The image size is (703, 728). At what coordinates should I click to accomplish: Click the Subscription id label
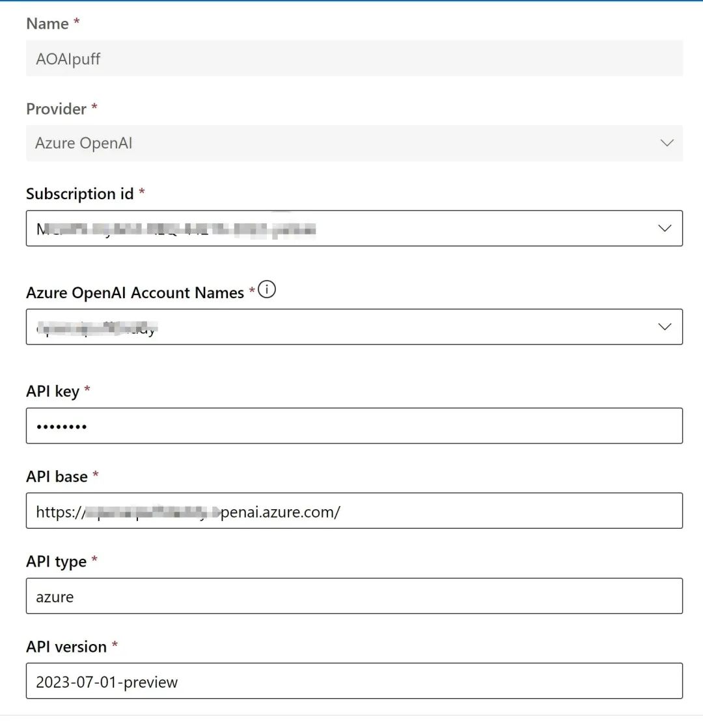click(79, 194)
